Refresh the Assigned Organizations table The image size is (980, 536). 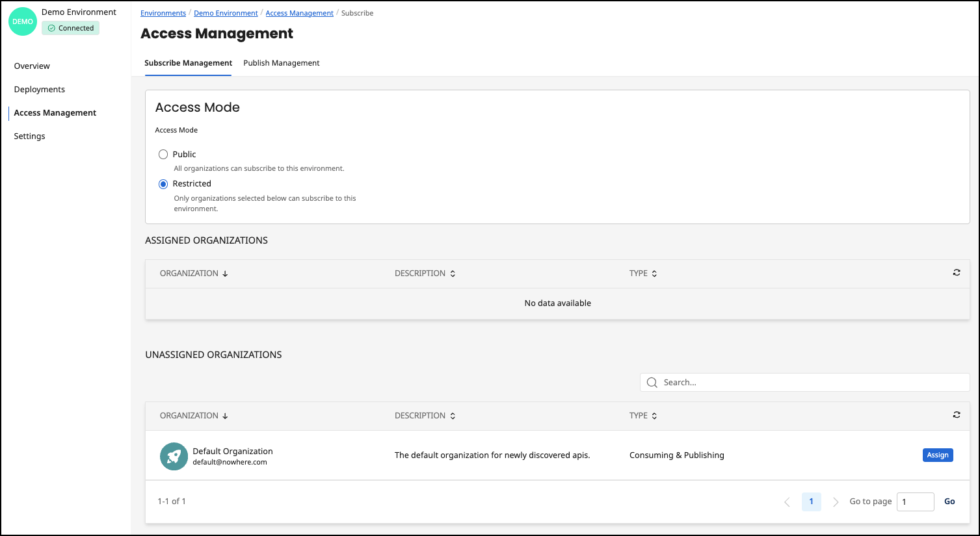tap(956, 272)
